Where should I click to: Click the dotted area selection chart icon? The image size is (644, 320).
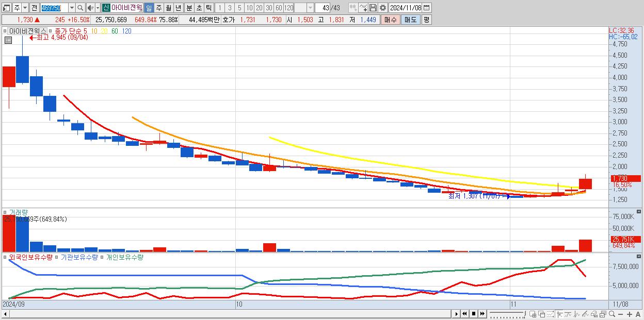click(x=550, y=314)
